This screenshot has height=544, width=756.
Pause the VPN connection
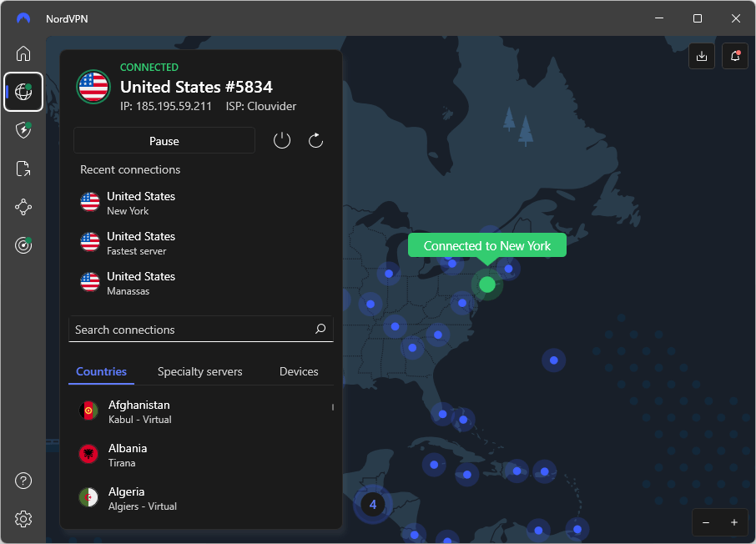[164, 141]
